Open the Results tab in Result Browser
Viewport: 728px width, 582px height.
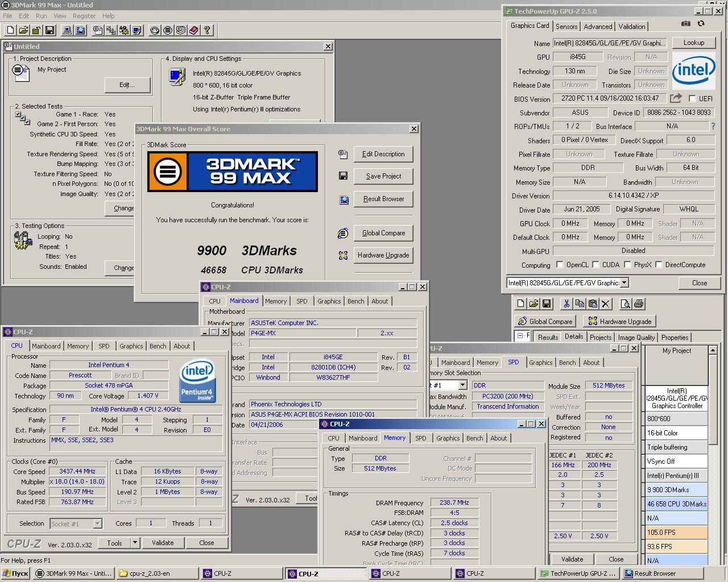(x=548, y=337)
